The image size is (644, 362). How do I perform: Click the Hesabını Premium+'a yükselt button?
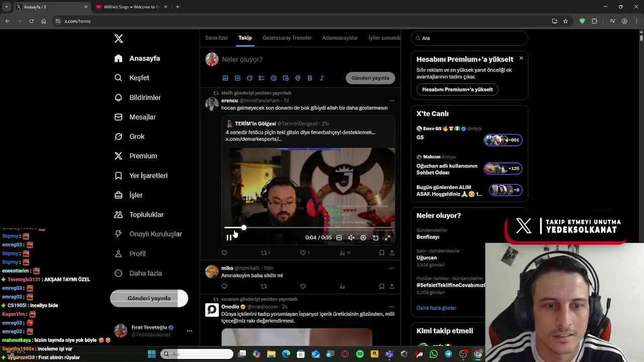point(457,89)
